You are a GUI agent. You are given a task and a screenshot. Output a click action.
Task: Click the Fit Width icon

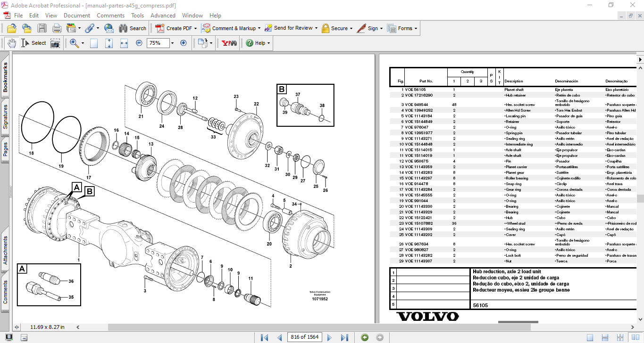(x=124, y=43)
